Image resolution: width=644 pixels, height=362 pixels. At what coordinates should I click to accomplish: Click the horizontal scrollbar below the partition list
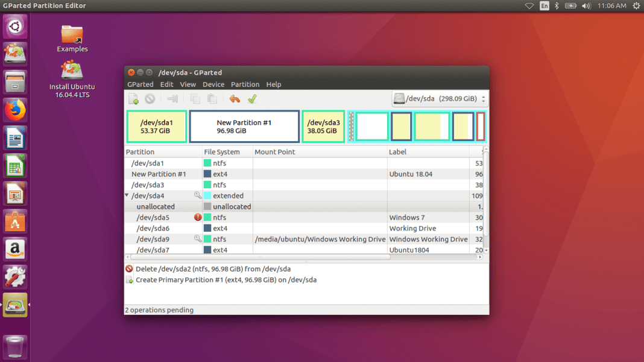click(301, 258)
